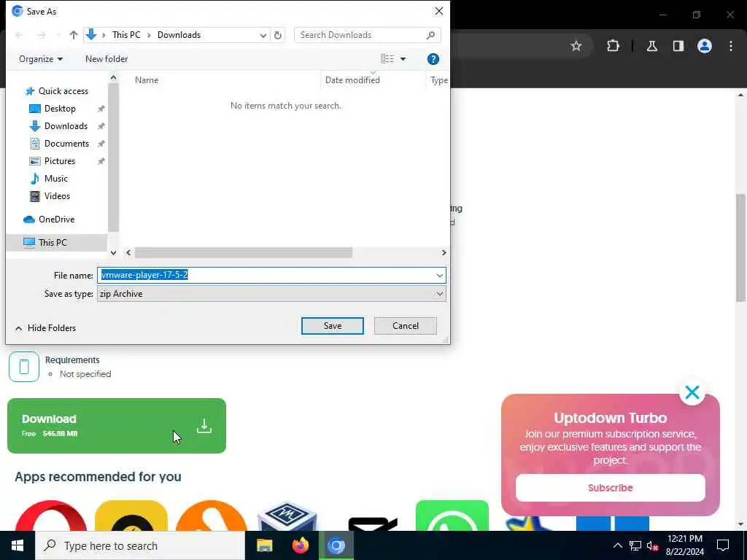747x560 pixels.
Task: Open the Chrome Labs flask icon
Action: [651, 46]
